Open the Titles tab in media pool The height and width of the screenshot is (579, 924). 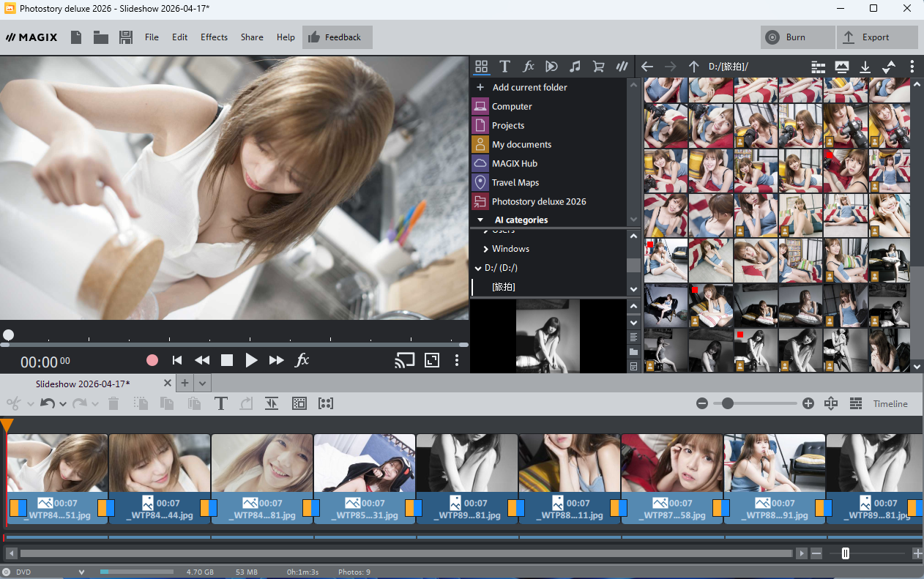504,67
